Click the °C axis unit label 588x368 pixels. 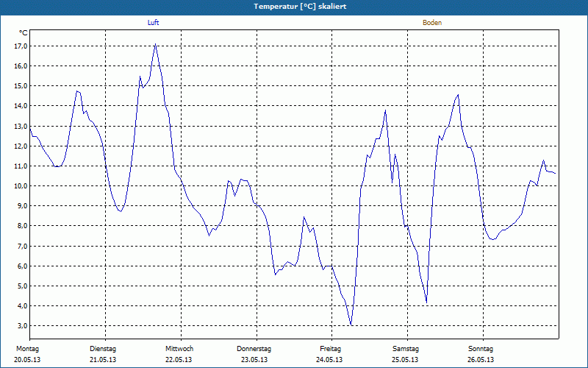pos(24,33)
